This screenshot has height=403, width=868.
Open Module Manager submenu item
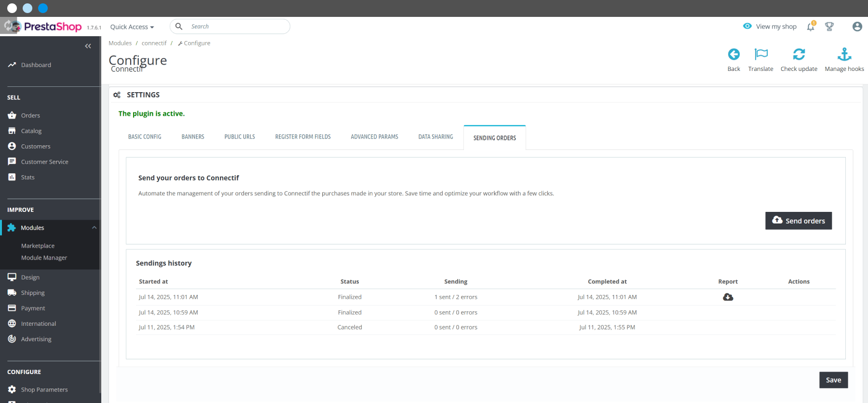[x=44, y=258]
